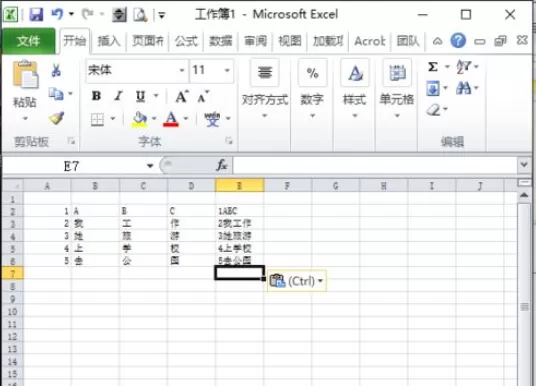The image size is (536, 386).
Task: Switch to the 团队 Team tab
Action: [407, 41]
